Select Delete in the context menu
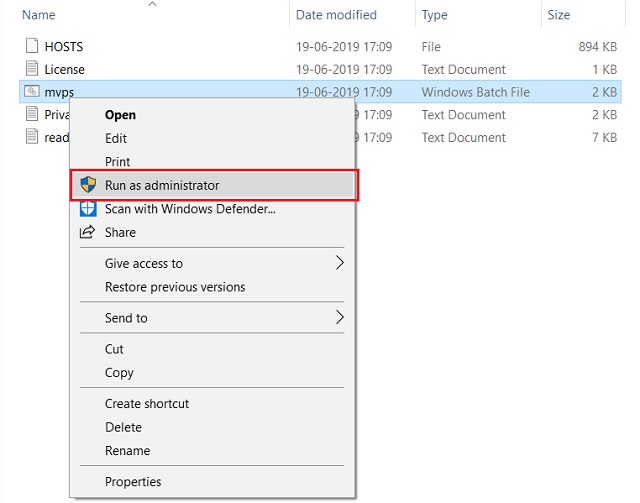Image resolution: width=640 pixels, height=503 pixels. coord(124,427)
